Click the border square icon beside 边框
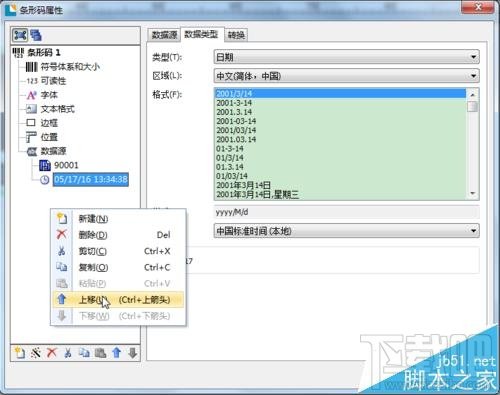The width and height of the screenshot is (500, 395). coord(31,123)
